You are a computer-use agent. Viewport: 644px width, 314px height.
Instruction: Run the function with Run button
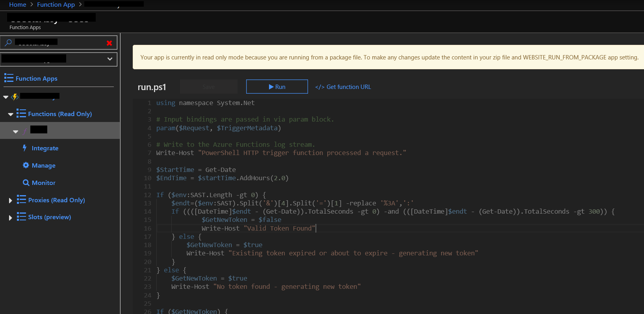tap(277, 87)
